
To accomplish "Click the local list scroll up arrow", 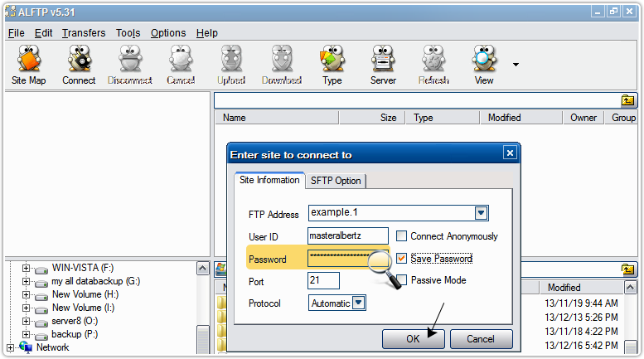I will (631, 288).
